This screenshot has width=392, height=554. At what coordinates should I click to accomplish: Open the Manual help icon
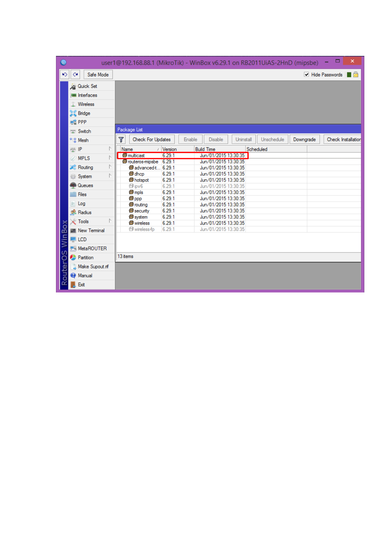point(73,276)
